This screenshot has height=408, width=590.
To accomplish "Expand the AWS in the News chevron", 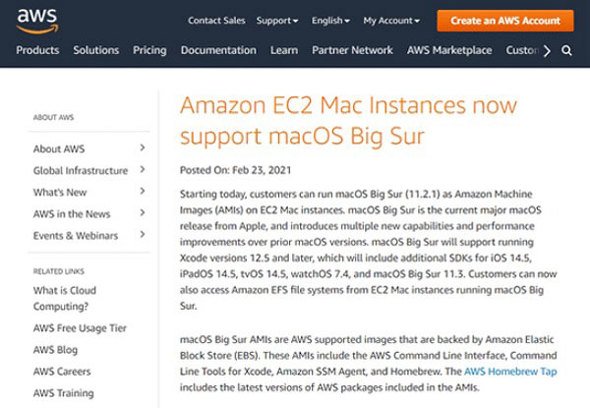I will pyautogui.click(x=142, y=213).
